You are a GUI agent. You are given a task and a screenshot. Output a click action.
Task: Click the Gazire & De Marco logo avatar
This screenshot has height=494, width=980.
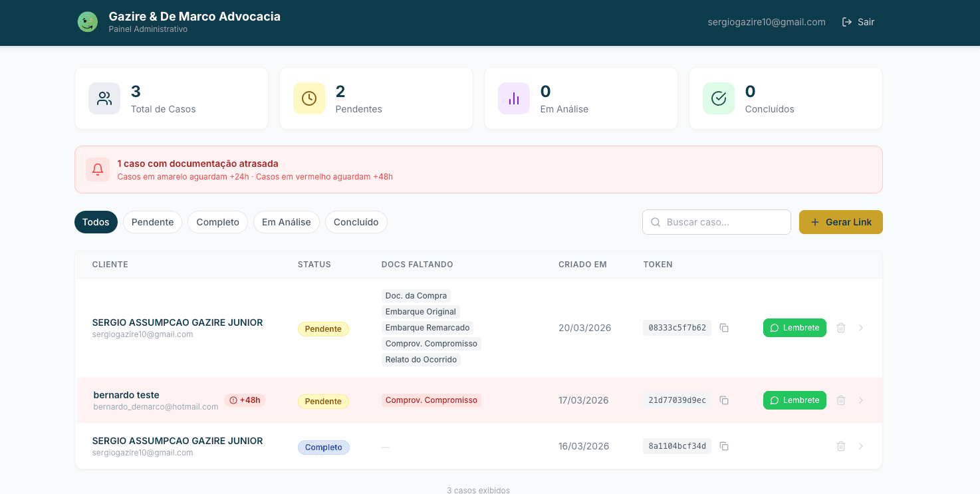[x=87, y=22]
